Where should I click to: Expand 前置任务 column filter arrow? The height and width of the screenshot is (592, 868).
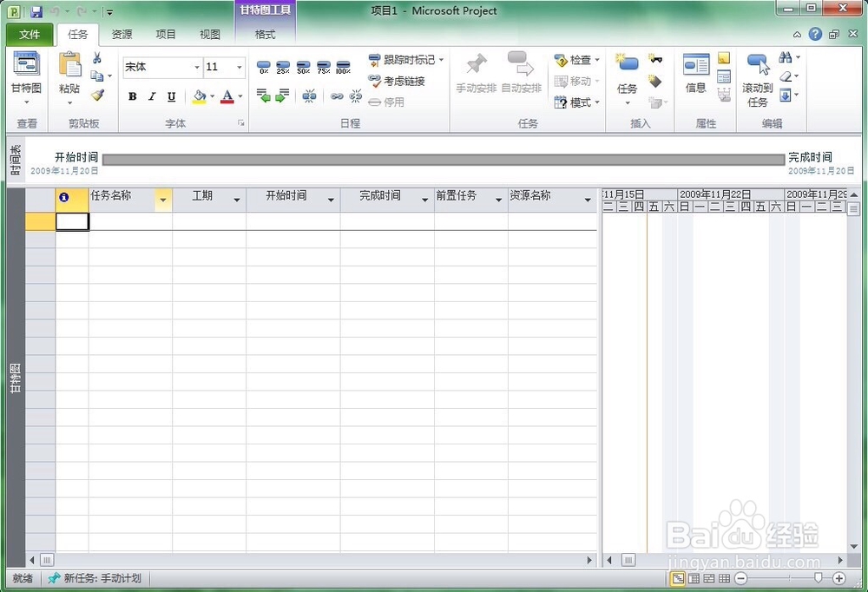click(499, 200)
